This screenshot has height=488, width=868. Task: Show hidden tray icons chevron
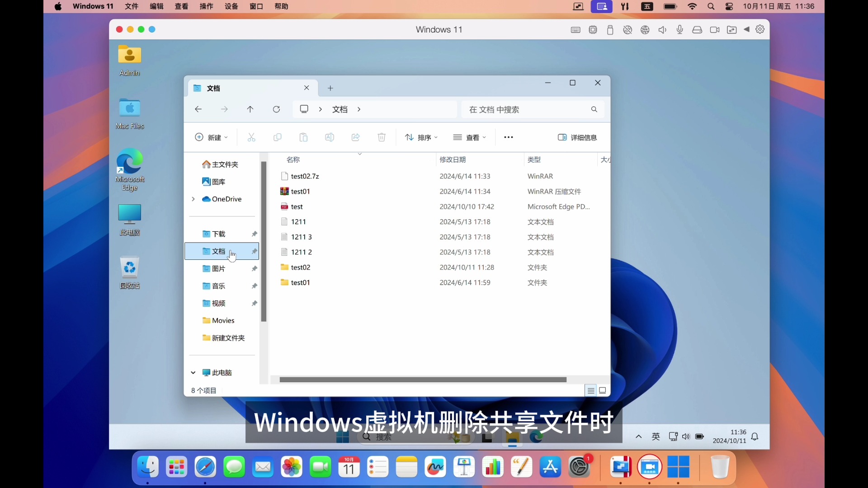[639, 436]
